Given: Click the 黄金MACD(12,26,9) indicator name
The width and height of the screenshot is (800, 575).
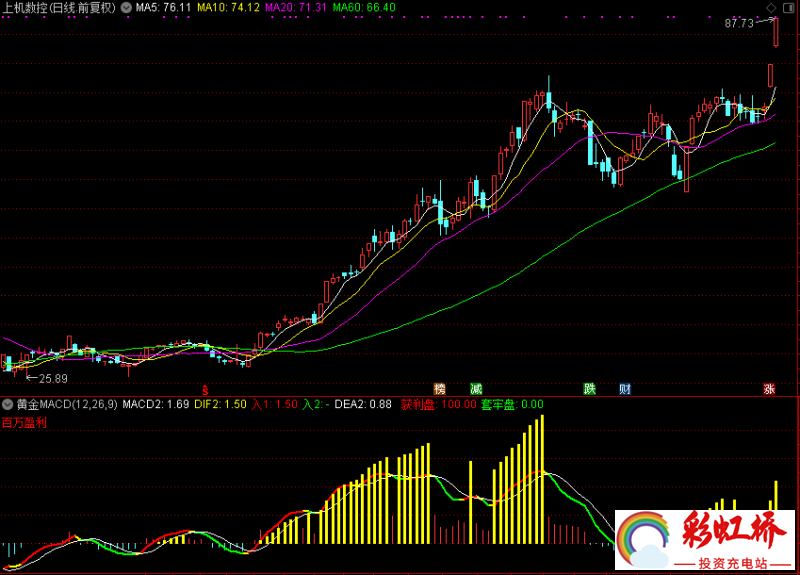Looking at the screenshot, I should [67, 405].
